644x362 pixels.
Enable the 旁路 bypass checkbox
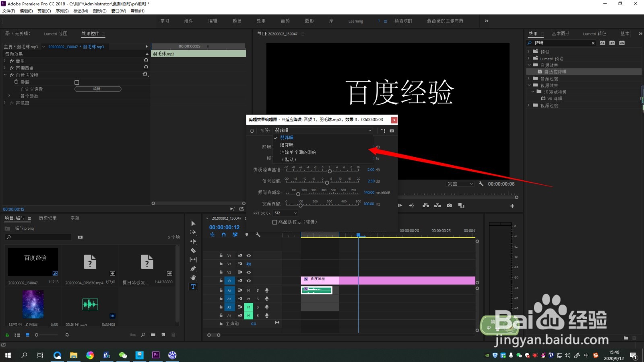(77, 82)
